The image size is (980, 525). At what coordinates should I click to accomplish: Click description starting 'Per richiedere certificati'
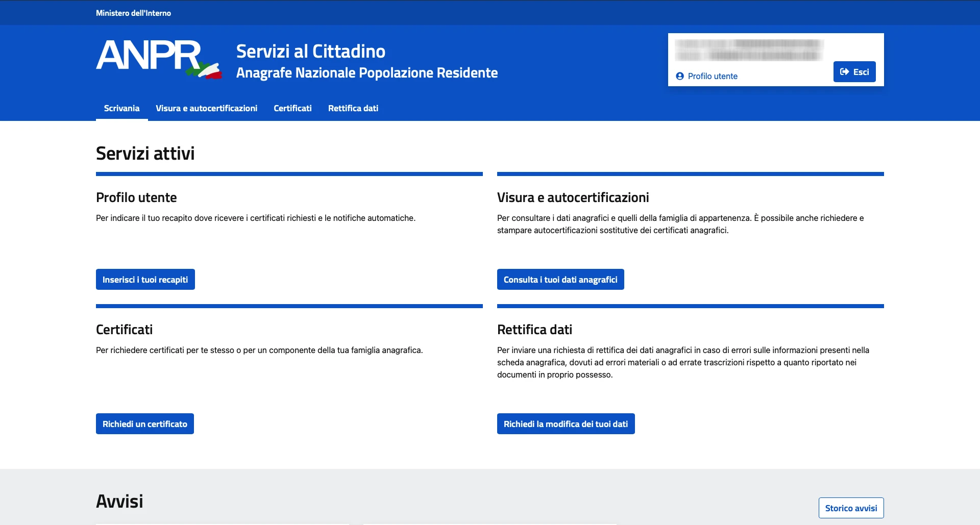259,350
